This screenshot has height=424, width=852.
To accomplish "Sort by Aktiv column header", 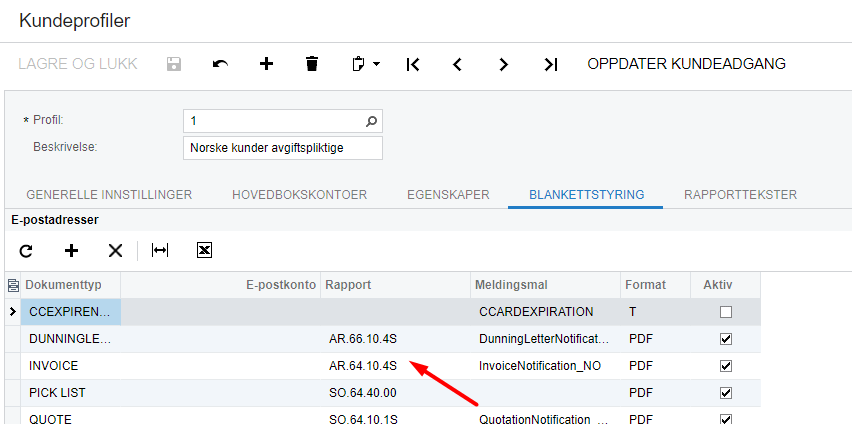I will (725, 285).
